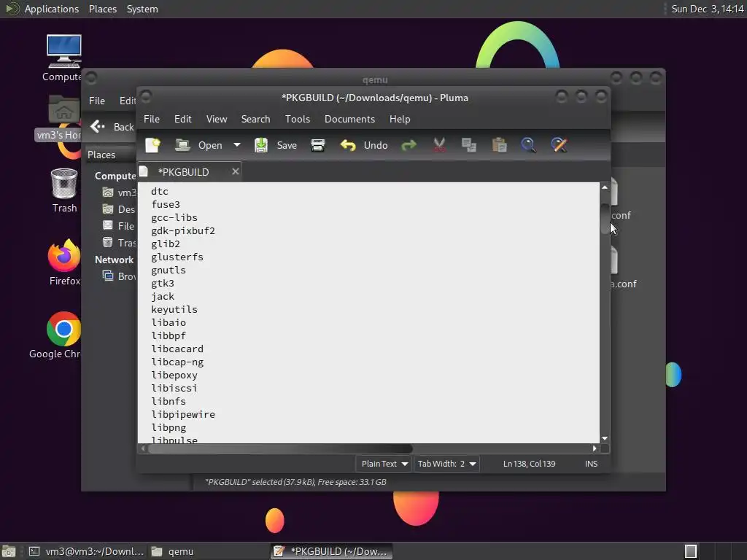Image resolution: width=747 pixels, height=560 pixels.
Task: Click the line 'libiscsi' in editor
Action: pos(174,389)
